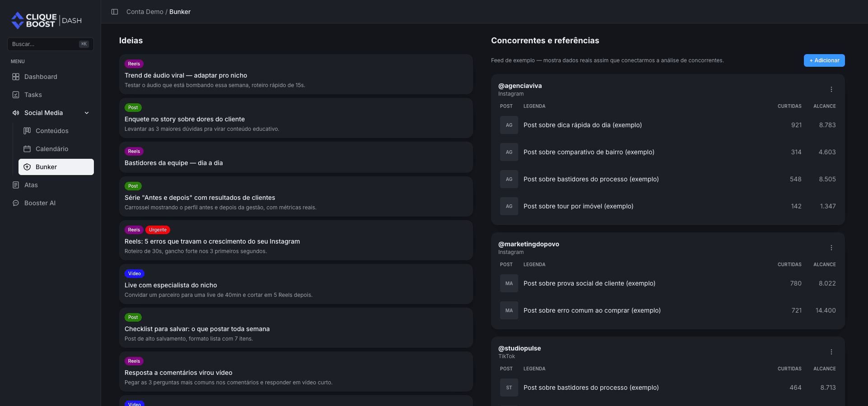This screenshot has height=406, width=868.
Task: Select Calendário under Social Media
Action: click(56, 149)
